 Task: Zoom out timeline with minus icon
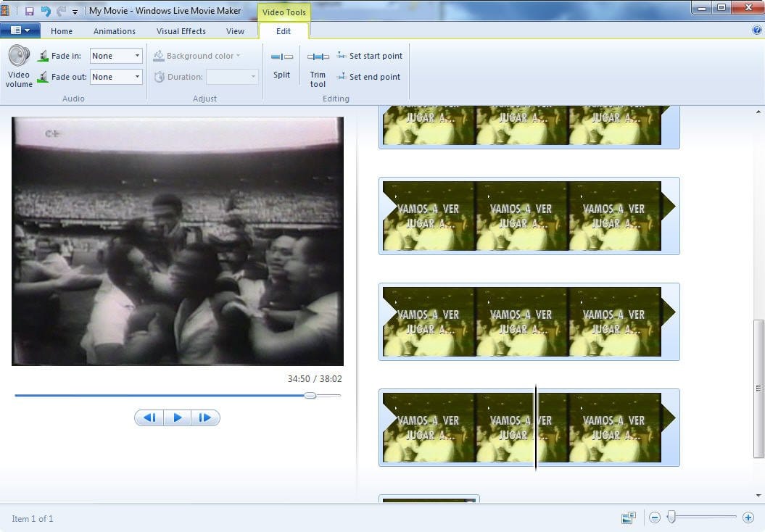coord(655,518)
